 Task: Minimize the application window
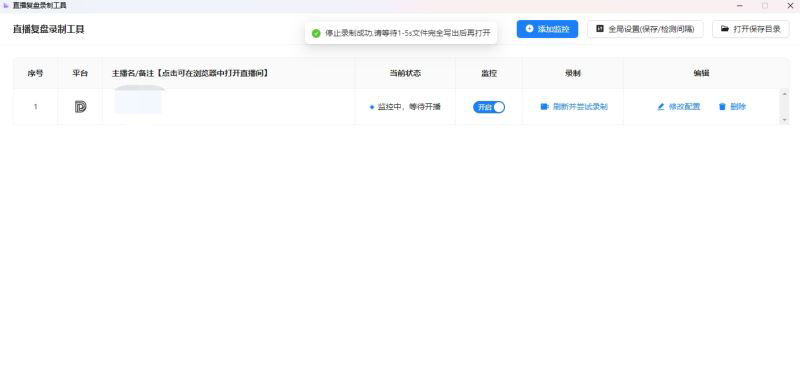coord(740,6)
